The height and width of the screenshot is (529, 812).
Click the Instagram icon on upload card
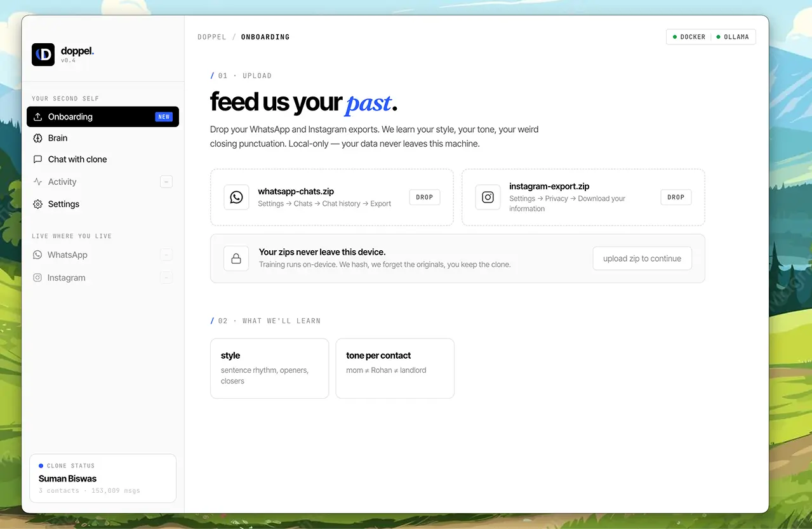pyautogui.click(x=488, y=197)
